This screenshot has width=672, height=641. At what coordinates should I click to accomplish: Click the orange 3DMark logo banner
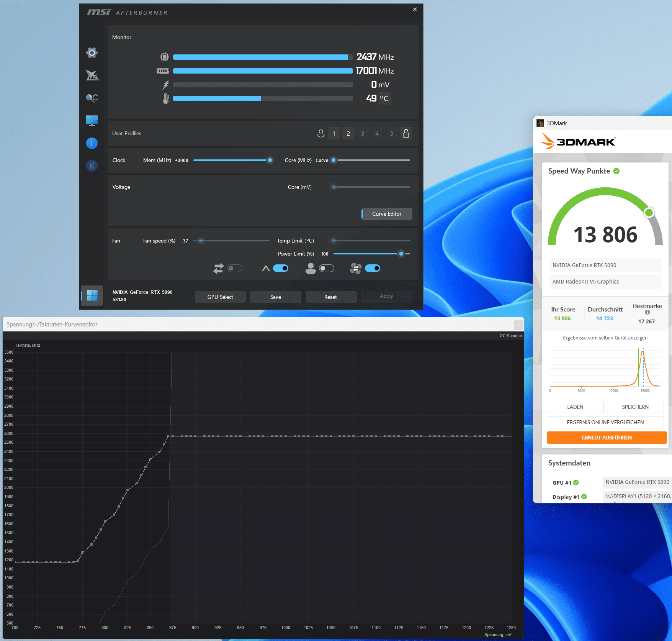click(578, 141)
